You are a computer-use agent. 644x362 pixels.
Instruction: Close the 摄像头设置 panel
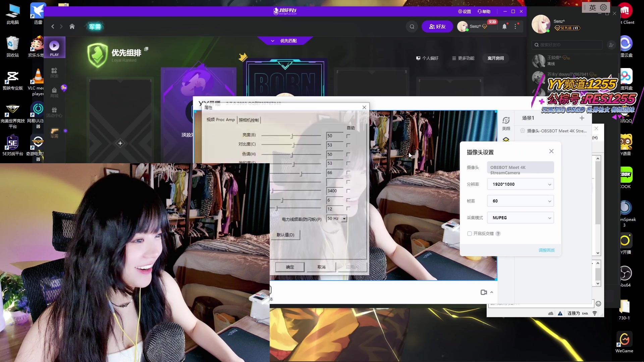click(551, 151)
